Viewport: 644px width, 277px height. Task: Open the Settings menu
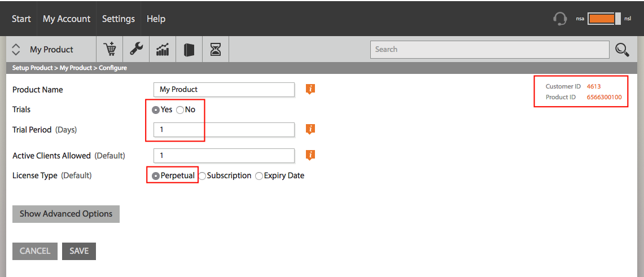click(x=119, y=19)
